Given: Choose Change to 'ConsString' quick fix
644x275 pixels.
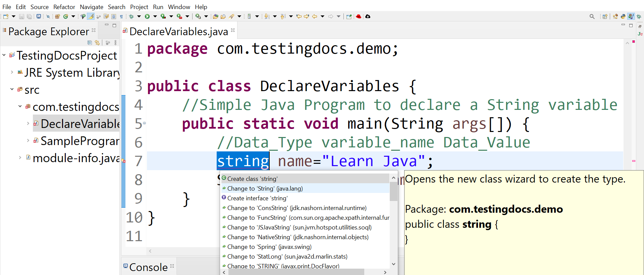Looking at the screenshot, I should click(305, 208).
